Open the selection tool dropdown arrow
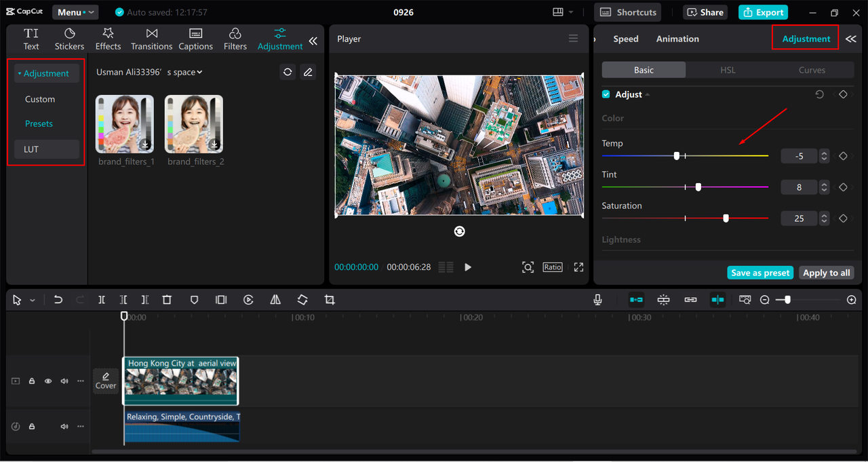Screen dimensions: 868x462 pyautogui.click(x=32, y=301)
